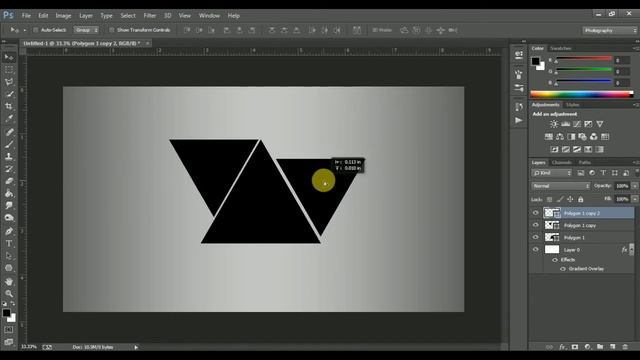Hide Layer 0 with eye icon
Screen dimensions: 640x360
[x=536, y=249]
